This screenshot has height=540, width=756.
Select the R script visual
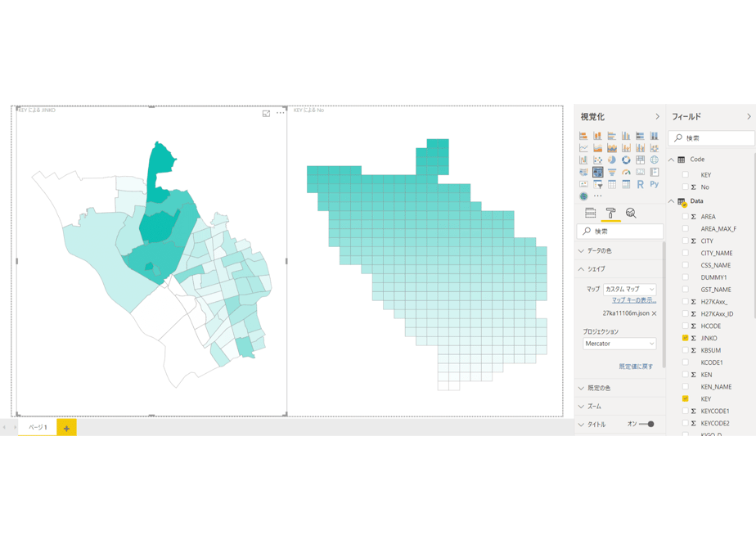[x=641, y=184]
